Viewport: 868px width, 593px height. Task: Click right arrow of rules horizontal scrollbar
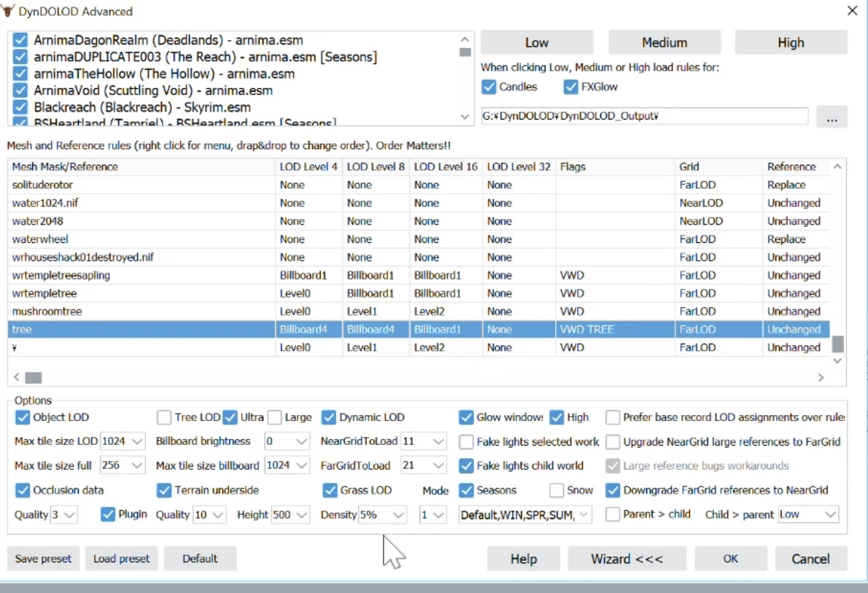point(821,378)
